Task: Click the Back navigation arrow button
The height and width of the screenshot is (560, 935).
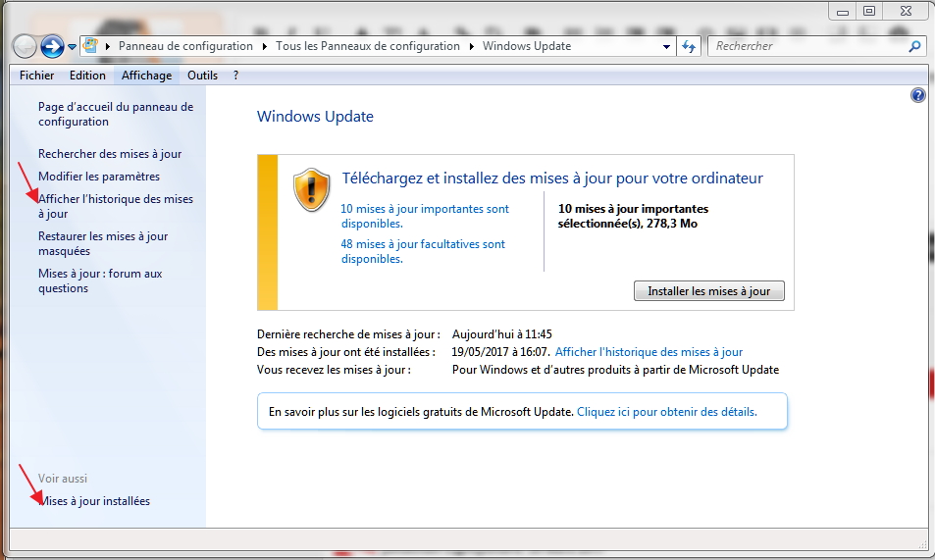Action: click(x=25, y=46)
